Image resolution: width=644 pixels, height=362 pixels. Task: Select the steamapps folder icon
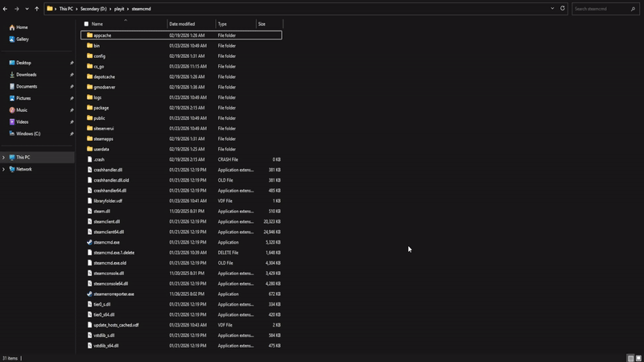[89, 138]
